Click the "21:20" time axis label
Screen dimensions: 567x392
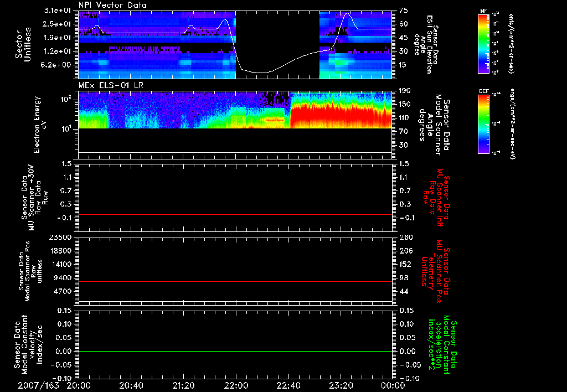(x=183, y=385)
